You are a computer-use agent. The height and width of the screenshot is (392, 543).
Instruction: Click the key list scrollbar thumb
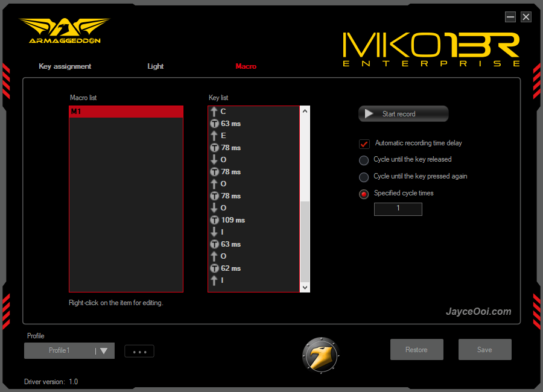(x=305, y=242)
